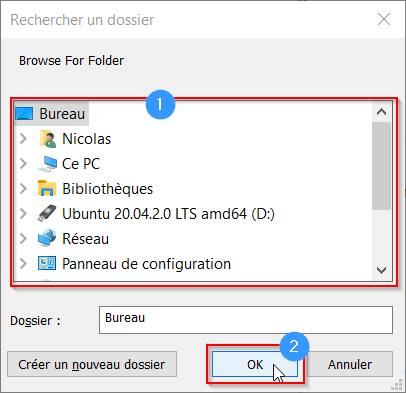Image resolution: width=406 pixels, height=393 pixels.
Task: Expand the Bibliothèques tree node
Action: [23, 189]
